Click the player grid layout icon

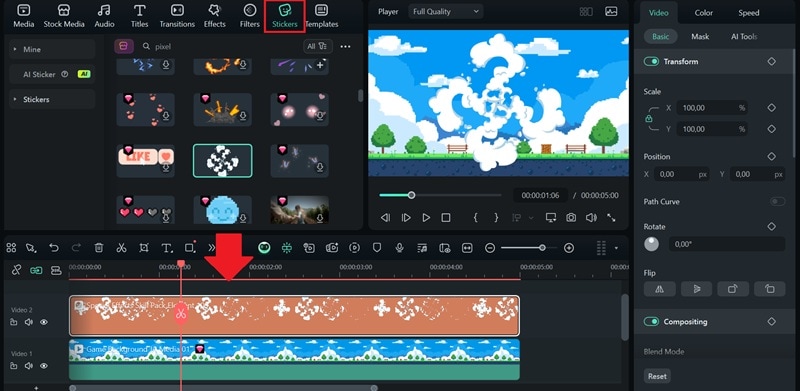586,11
